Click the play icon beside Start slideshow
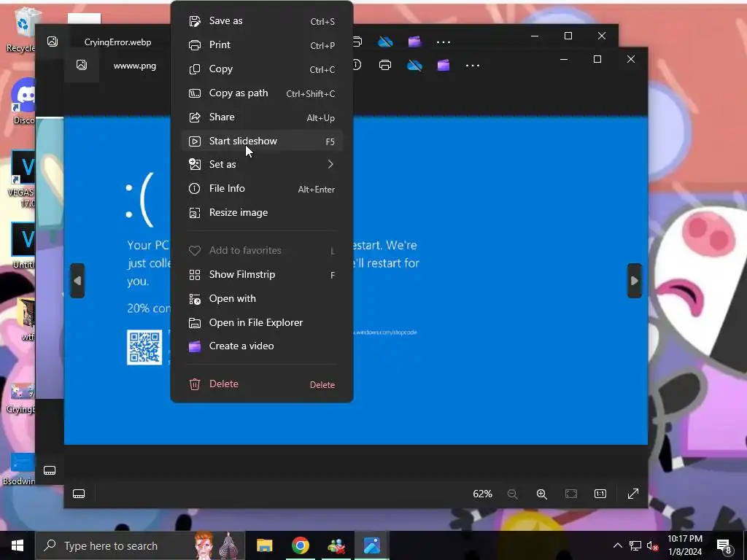This screenshot has height=560, width=747. point(194,141)
